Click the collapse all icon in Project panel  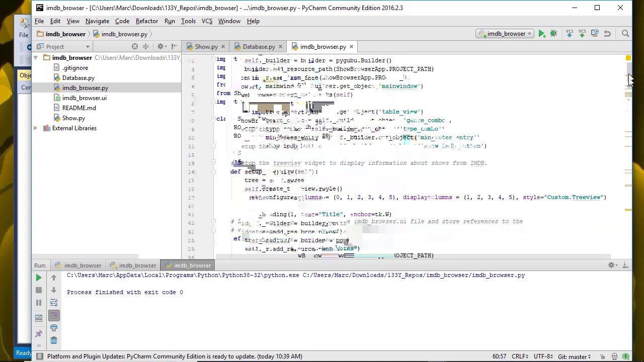click(x=146, y=47)
